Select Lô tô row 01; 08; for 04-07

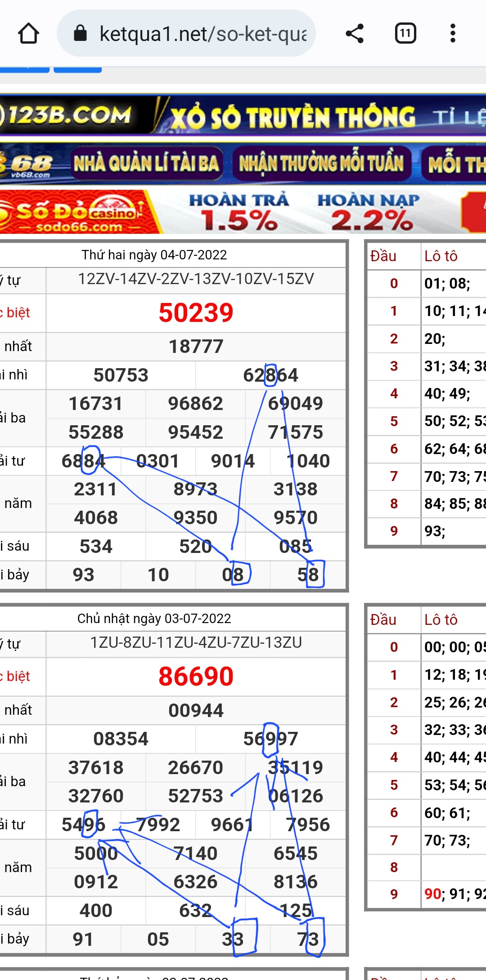click(x=448, y=284)
